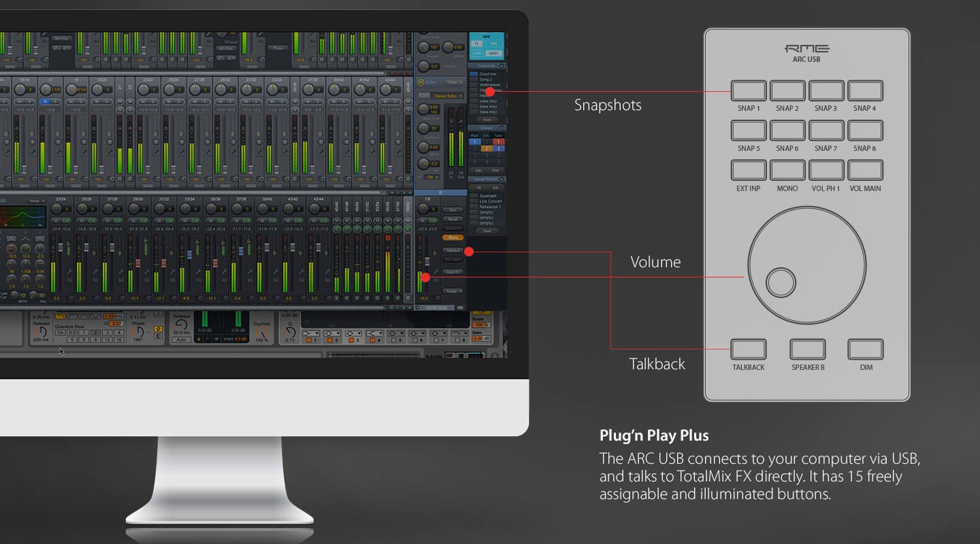980x544 pixels.
Task: Click the MS Proc button
Action: pyautogui.click(x=61, y=39)
